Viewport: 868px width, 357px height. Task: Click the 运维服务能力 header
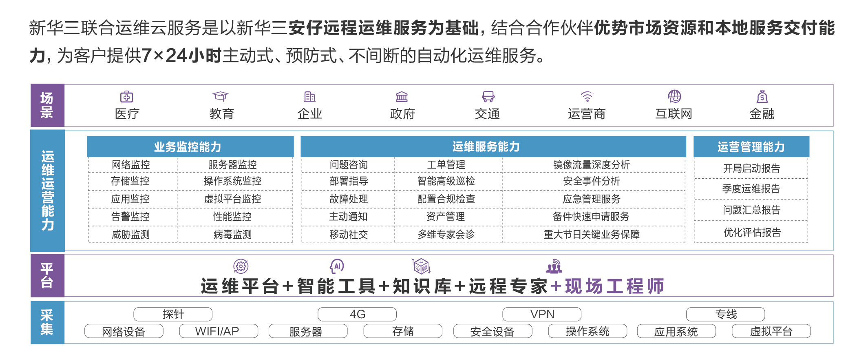[493, 147]
